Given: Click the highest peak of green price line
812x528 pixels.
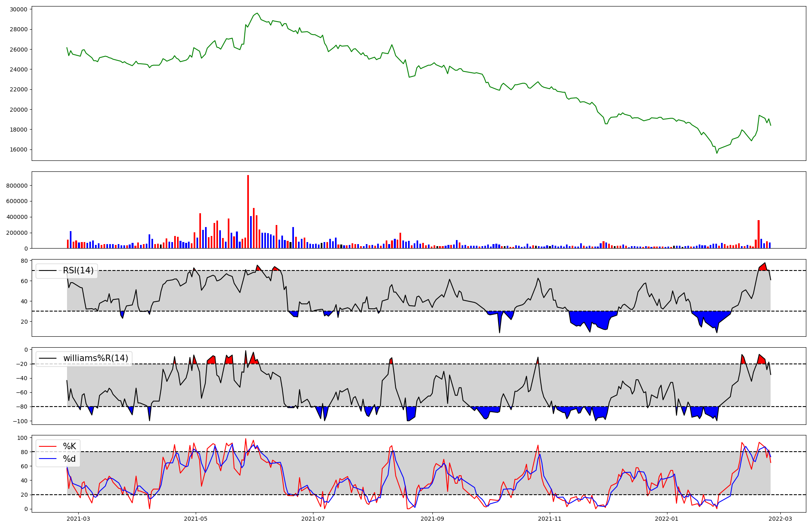Looking at the screenshot, I should (x=257, y=13).
